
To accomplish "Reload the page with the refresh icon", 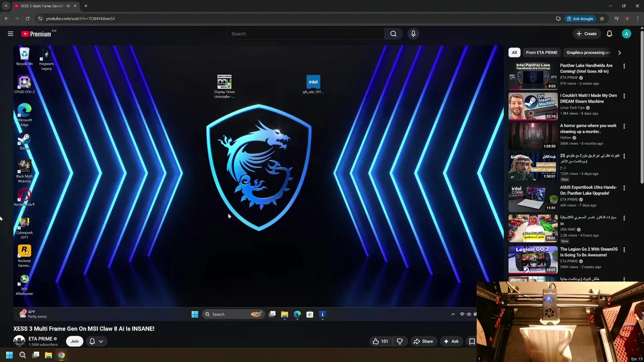I will (x=28, y=19).
